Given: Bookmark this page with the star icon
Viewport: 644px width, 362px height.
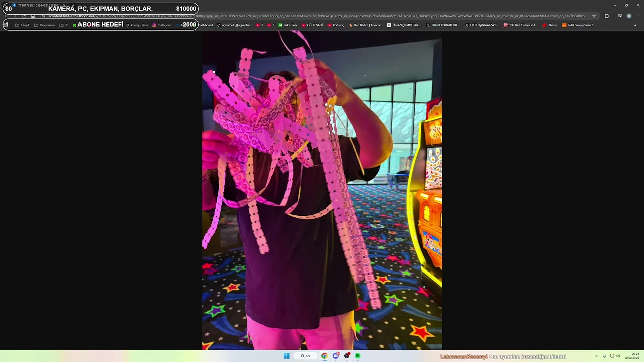Looking at the screenshot, I should 594,16.
